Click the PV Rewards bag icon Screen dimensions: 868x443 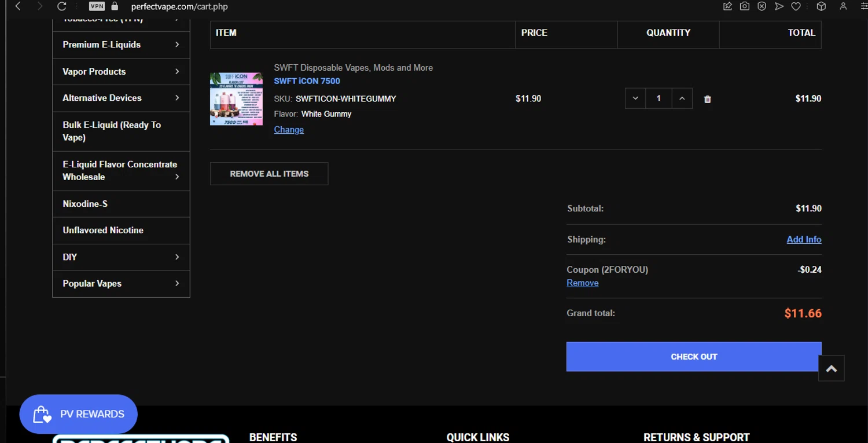click(42, 414)
